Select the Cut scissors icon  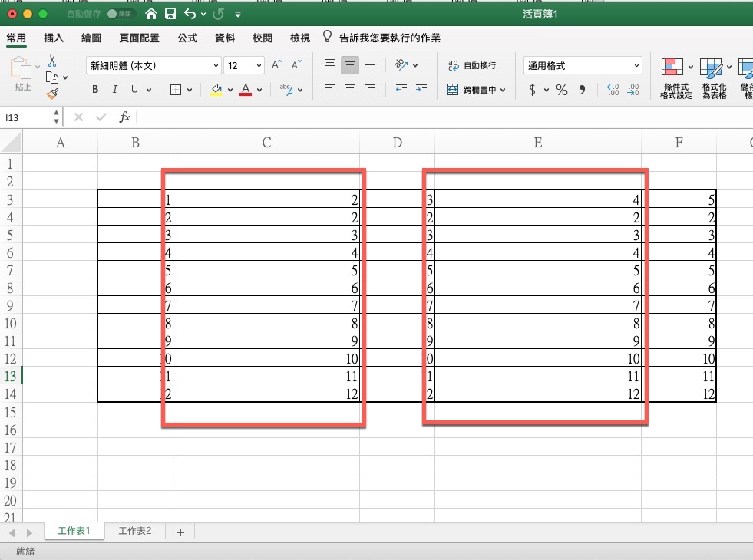tap(52, 61)
